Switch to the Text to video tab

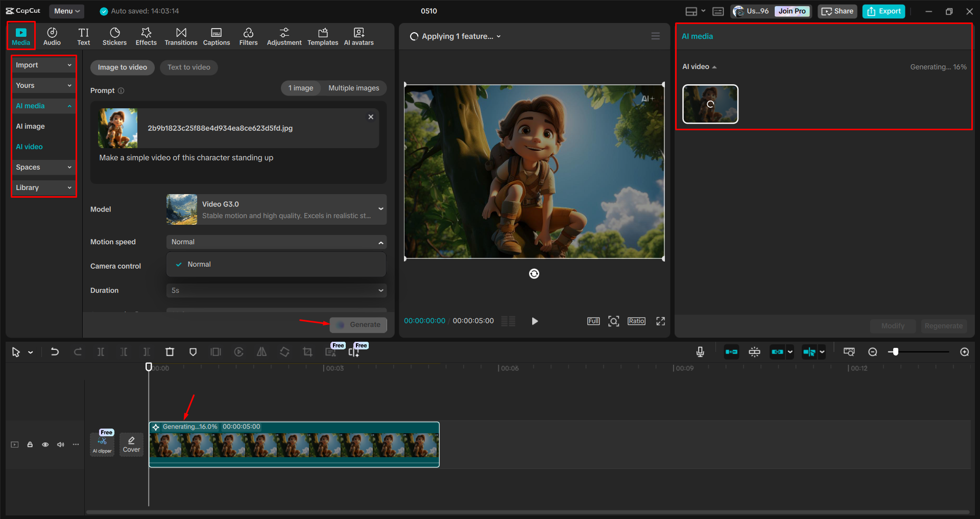point(188,67)
